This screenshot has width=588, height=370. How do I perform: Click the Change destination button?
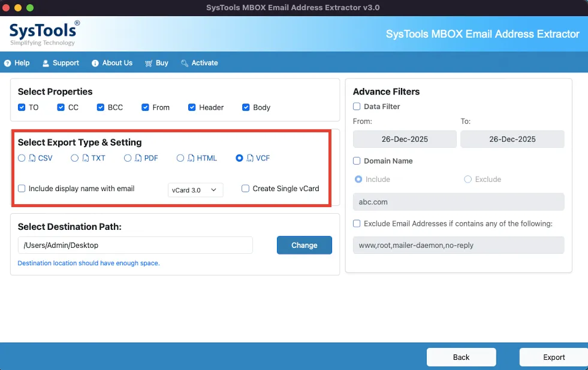coord(304,245)
